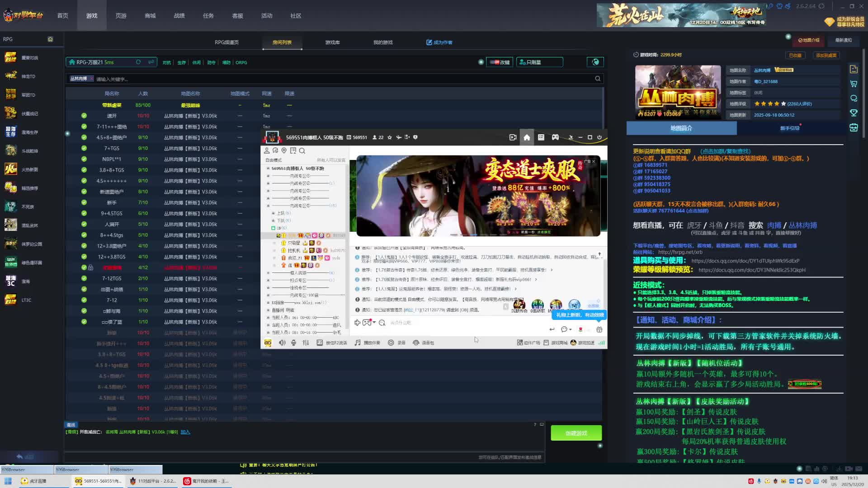Click the gift box icon in chat input area
Screen dimensions: 868x488
click(599, 329)
